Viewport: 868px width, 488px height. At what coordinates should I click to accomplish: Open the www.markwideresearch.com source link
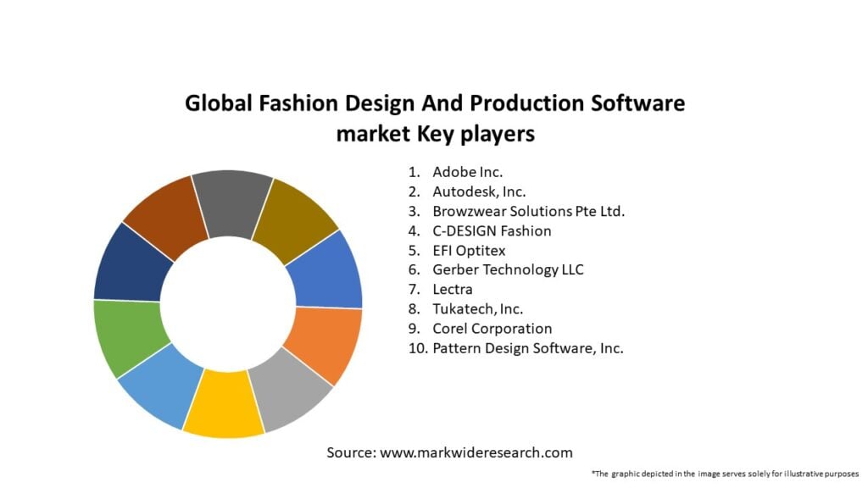[x=476, y=452]
